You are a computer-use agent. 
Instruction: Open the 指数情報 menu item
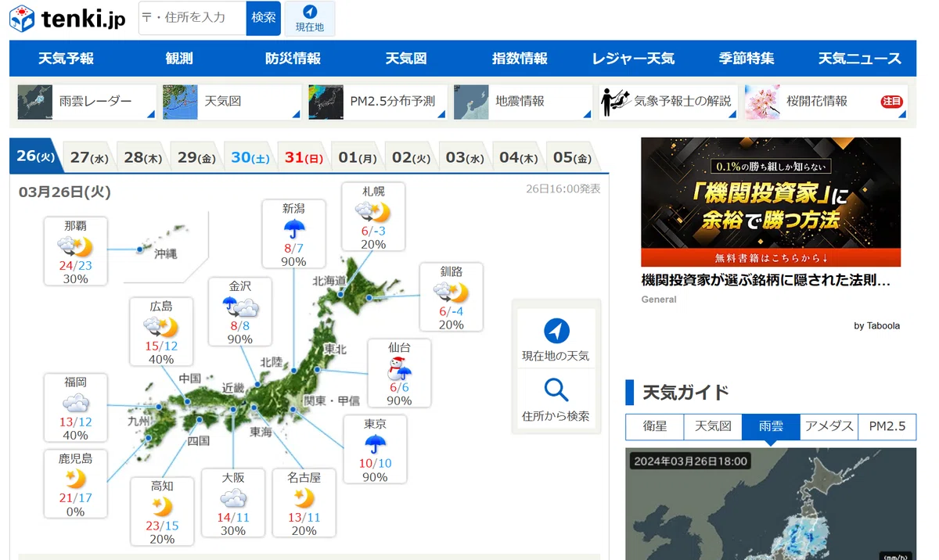[520, 59]
